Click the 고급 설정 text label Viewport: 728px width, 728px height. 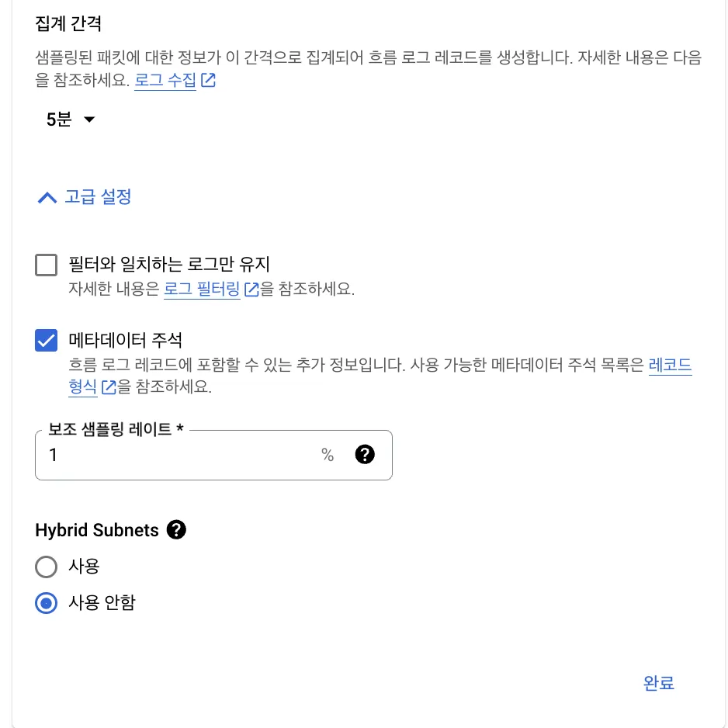click(98, 197)
